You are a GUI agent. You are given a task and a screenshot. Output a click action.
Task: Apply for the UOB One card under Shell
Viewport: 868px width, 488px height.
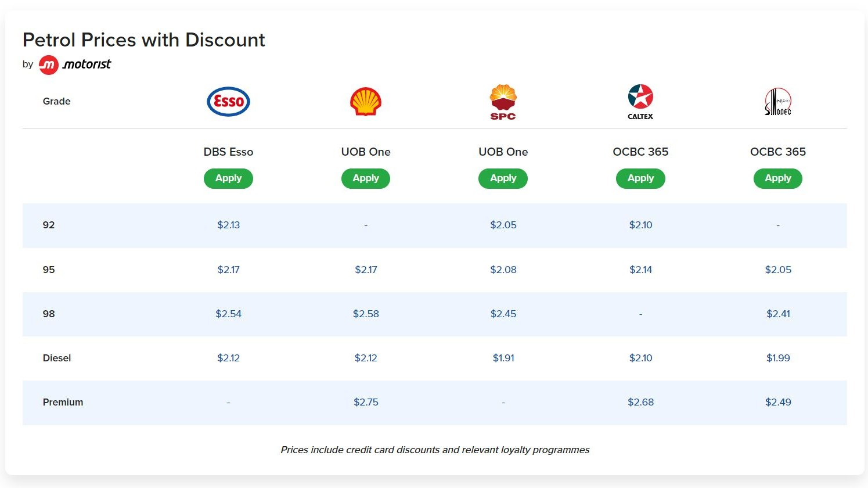point(366,178)
